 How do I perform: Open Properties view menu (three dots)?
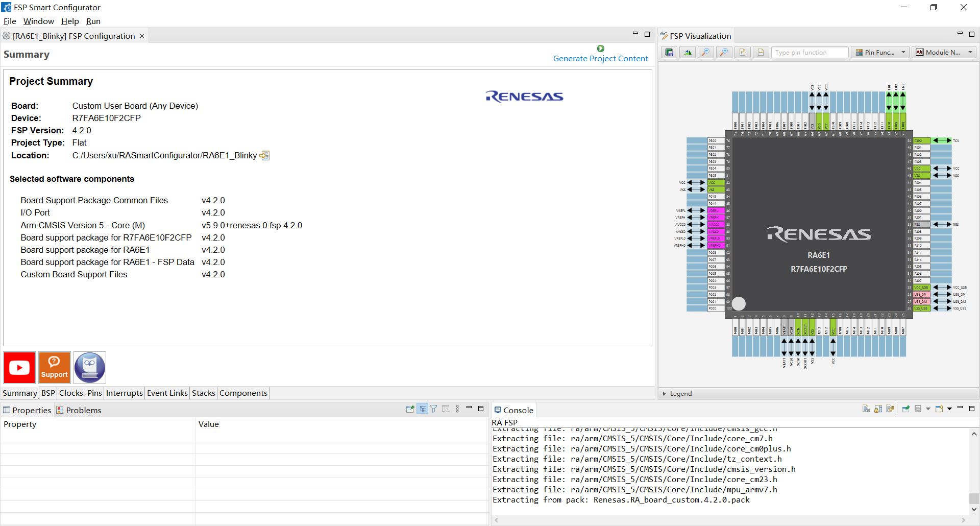[458, 409]
